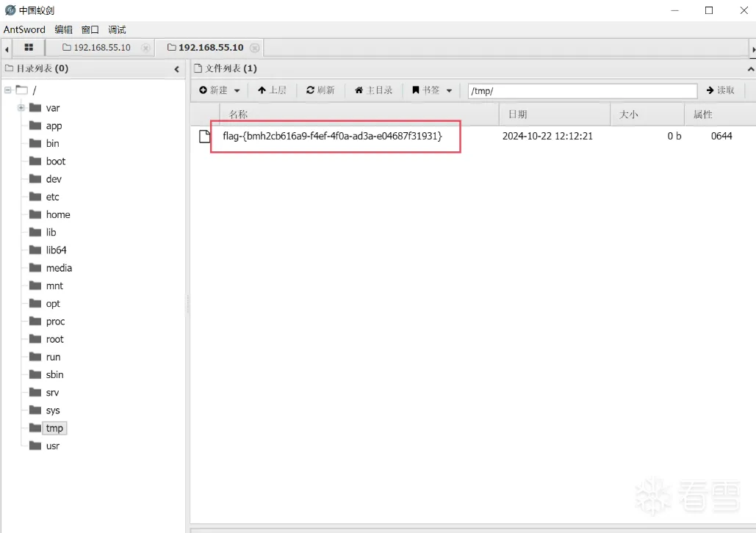756x533 pixels.
Task: Open the sbin folder in the tree
Action: click(54, 375)
